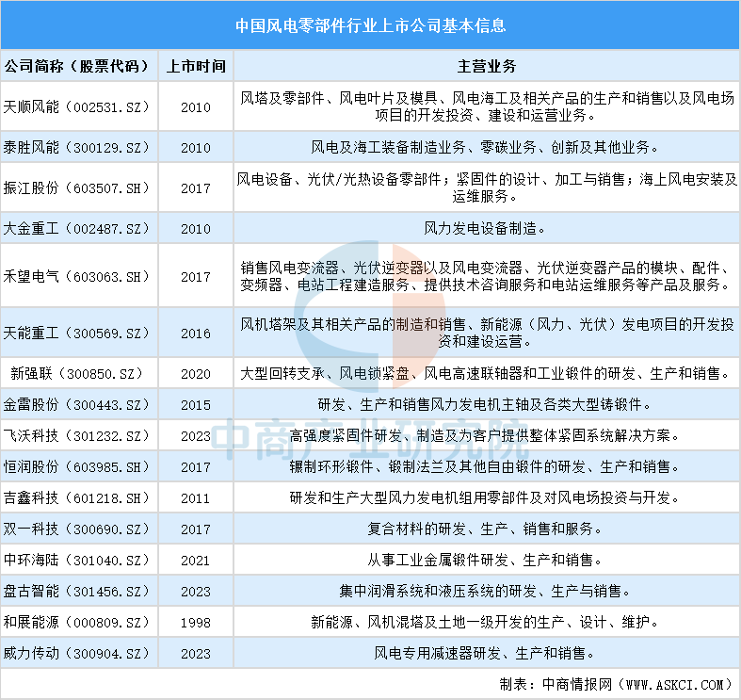Click business text beginning 新能源、风机混塔
This screenshot has height=700, width=741.
pyautogui.click(x=484, y=623)
